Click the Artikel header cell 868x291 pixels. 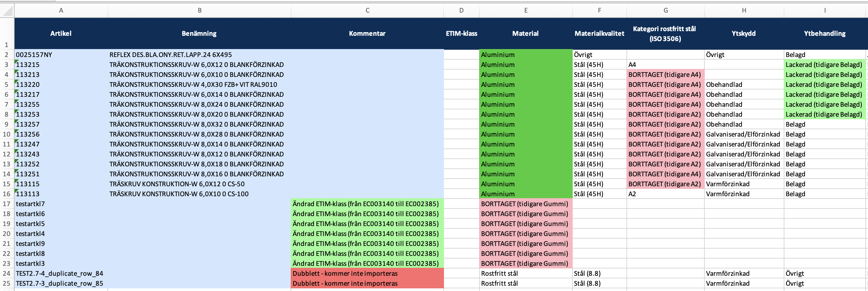click(x=61, y=33)
